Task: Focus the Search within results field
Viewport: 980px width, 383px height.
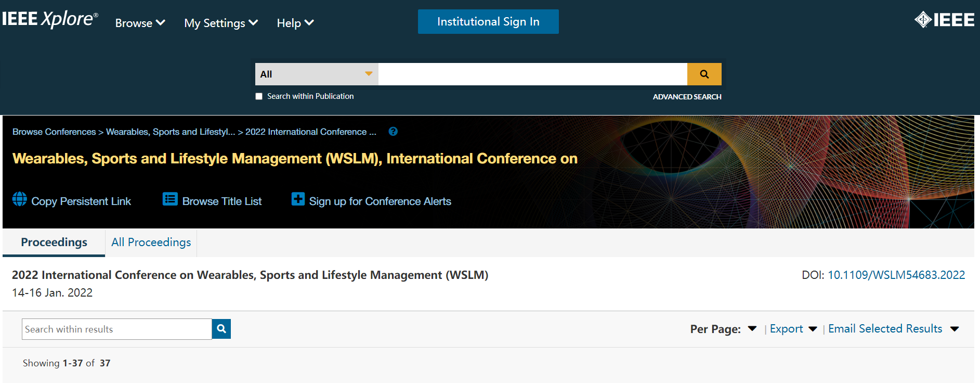Action: (x=117, y=329)
